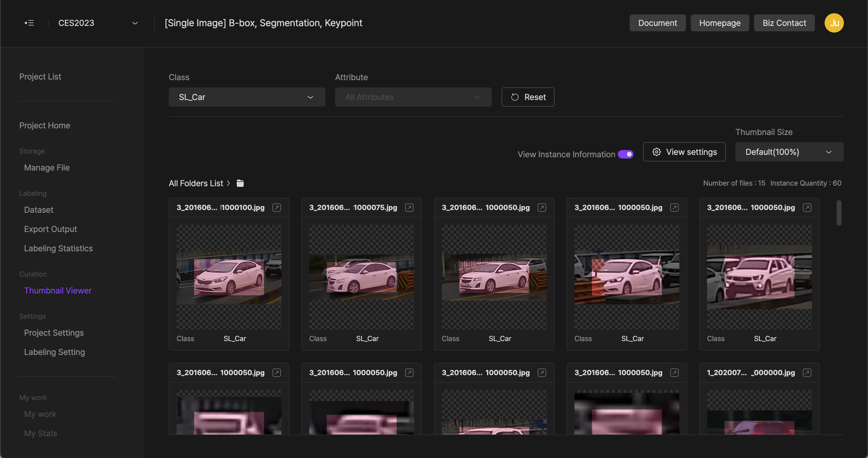Click the copy/duplicate folder icon next to All Folders List
The width and height of the screenshot is (868, 458).
coord(240,183)
